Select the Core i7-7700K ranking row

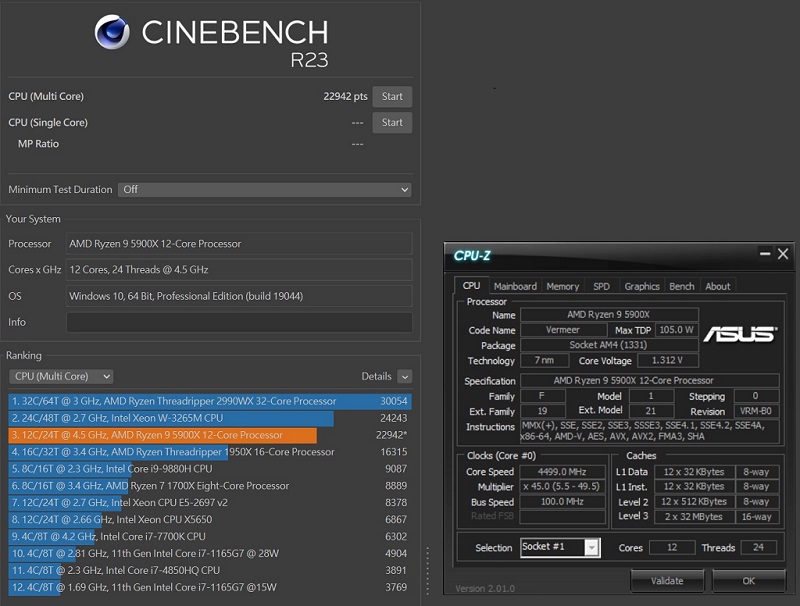210,537
